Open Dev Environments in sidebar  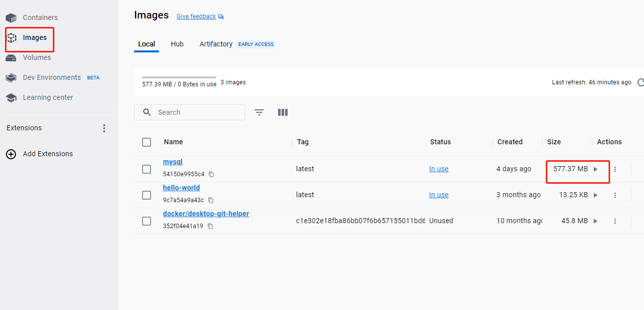[52, 78]
